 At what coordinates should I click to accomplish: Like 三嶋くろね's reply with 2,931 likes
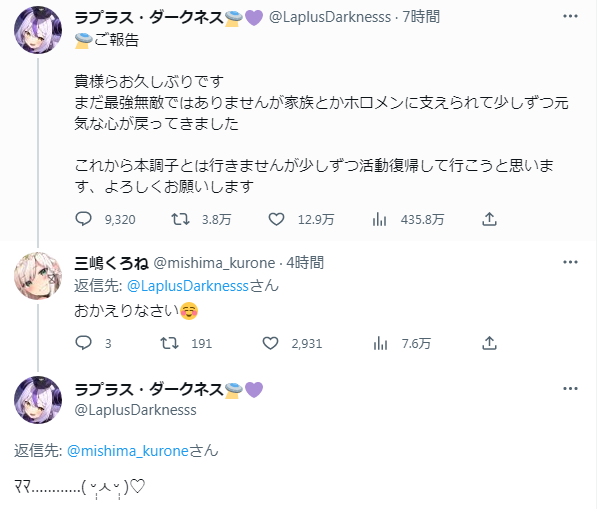point(269,343)
